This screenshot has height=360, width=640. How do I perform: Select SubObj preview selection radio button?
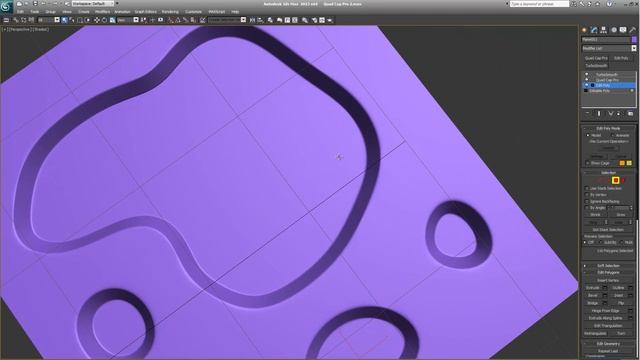601,242
